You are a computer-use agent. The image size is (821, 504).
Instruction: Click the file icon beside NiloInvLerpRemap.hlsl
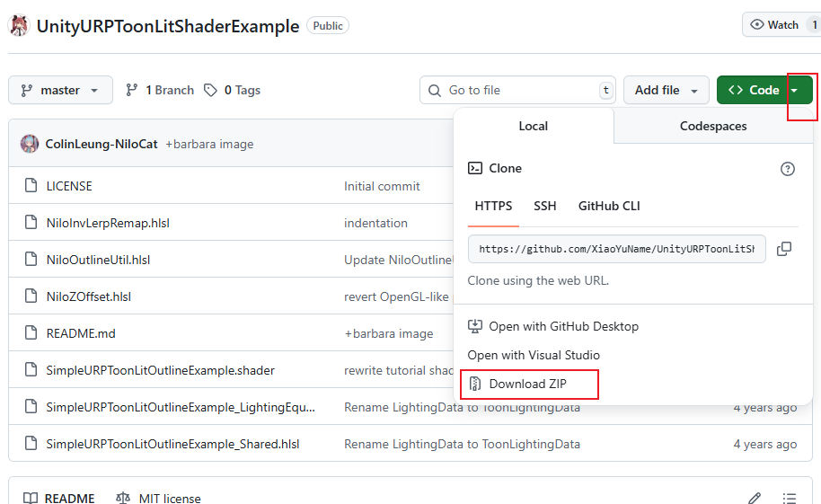point(31,222)
